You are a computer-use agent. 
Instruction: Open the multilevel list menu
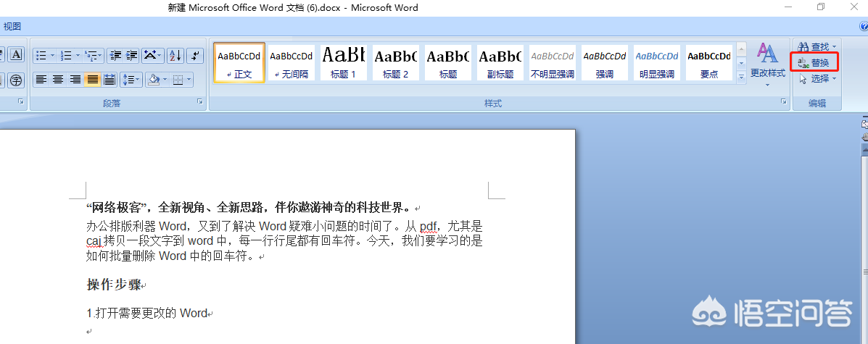tap(94, 55)
